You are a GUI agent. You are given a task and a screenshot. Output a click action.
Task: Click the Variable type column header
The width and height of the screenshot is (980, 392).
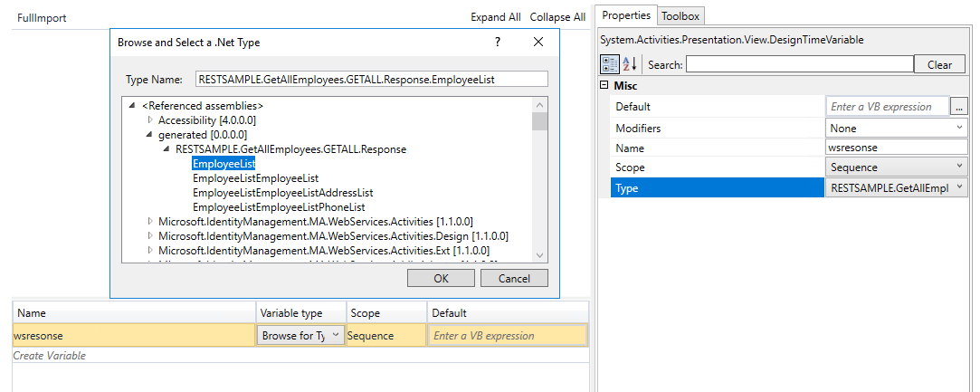point(301,312)
